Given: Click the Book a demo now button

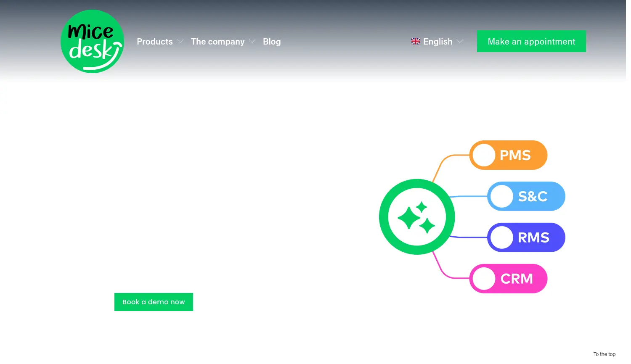Looking at the screenshot, I should tap(154, 302).
